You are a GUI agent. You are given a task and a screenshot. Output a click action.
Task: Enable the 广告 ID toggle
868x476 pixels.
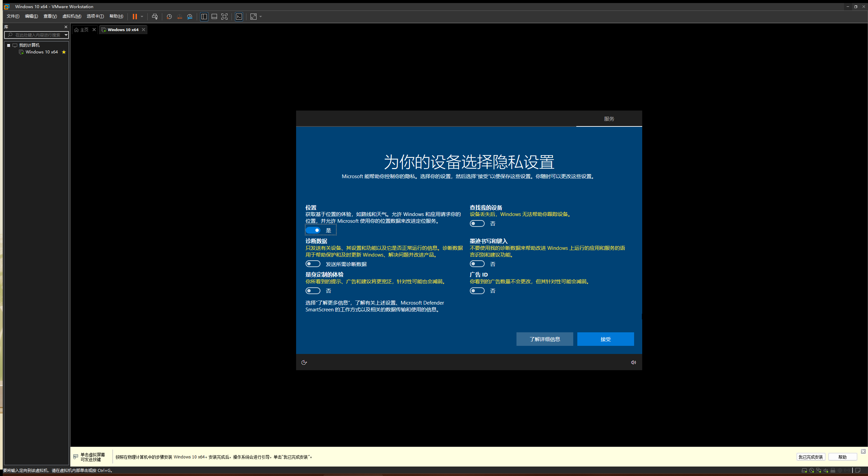477,290
